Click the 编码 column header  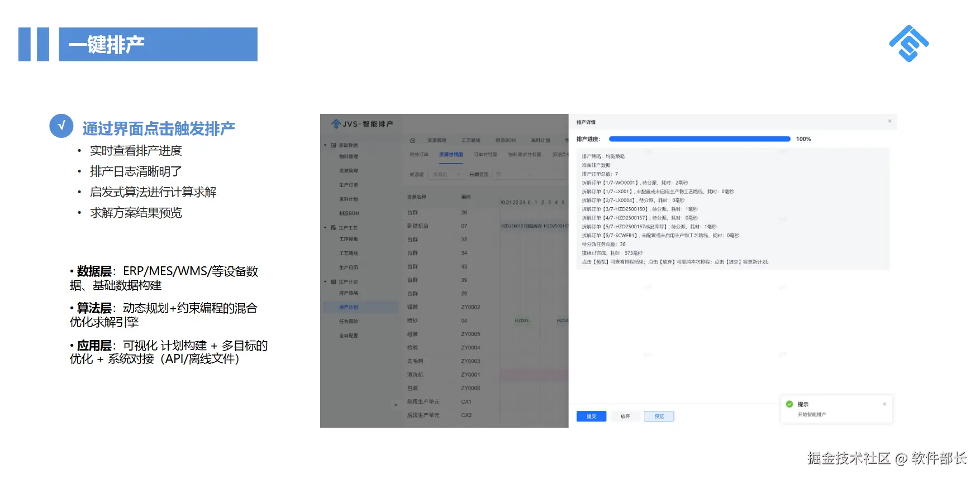click(x=466, y=197)
